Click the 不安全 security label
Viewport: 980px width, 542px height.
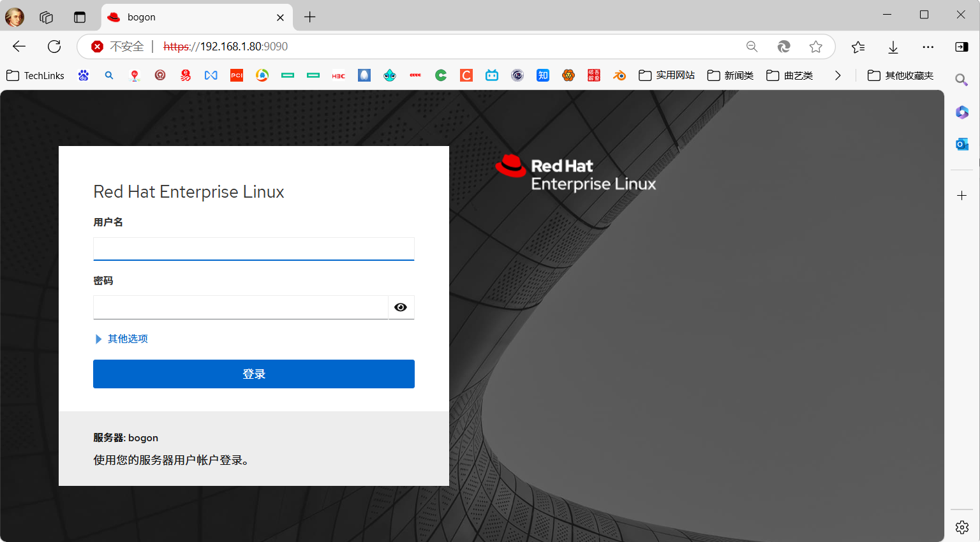pos(127,47)
